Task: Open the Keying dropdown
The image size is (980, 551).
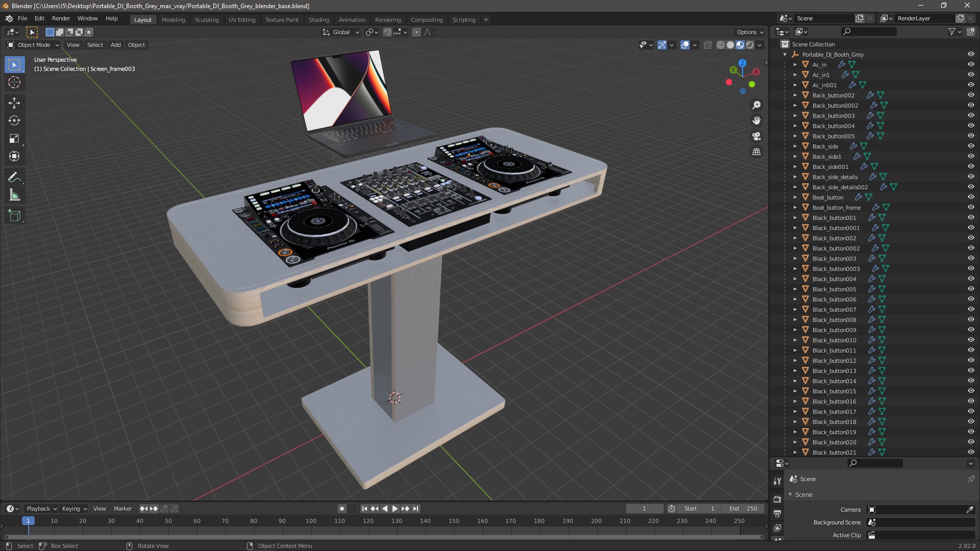Action: [x=75, y=509]
